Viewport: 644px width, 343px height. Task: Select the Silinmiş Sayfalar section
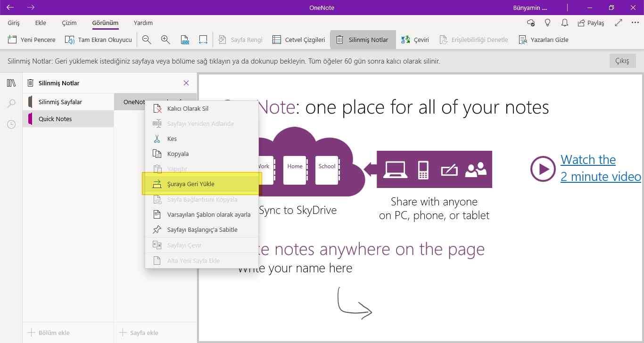click(x=68, y=102)
